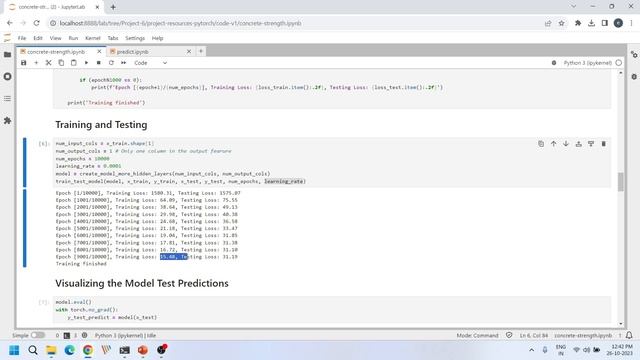Open the Settings menu
640x360 pixels.
tap(135, 38)
